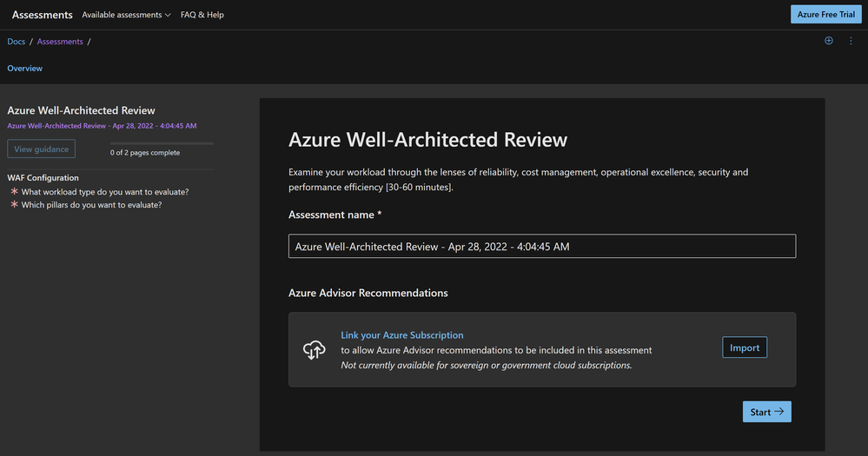868x456 pixels.
Task: Click the cloud sync icon in Advisor panel
Action: click(x=315, y=350)
